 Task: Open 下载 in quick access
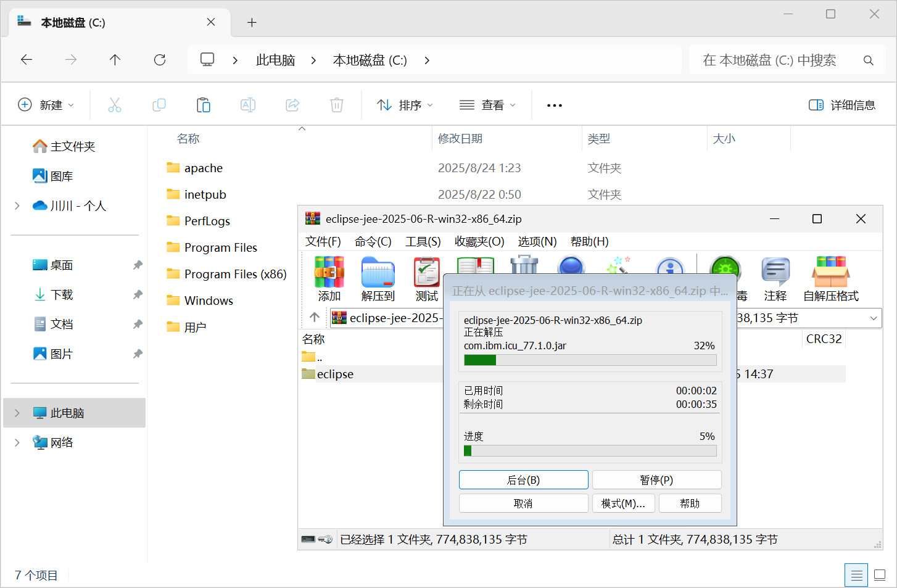tap(53, 294)
